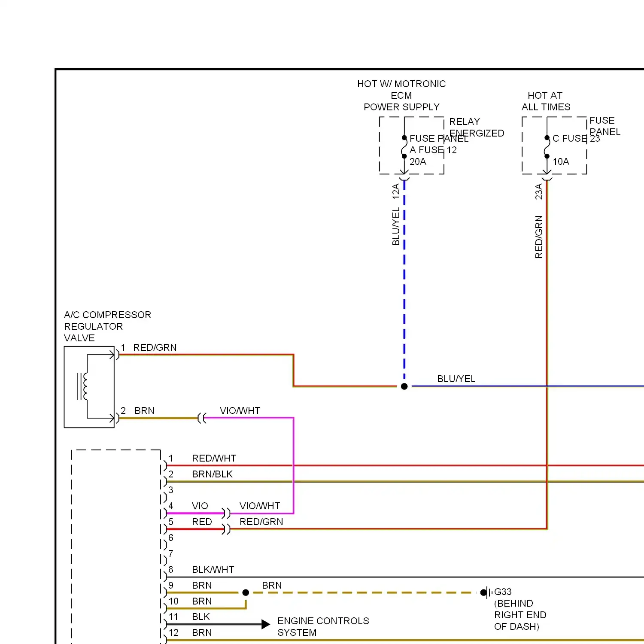Click the RELAY ENERGIZED label

click(477, 128)
